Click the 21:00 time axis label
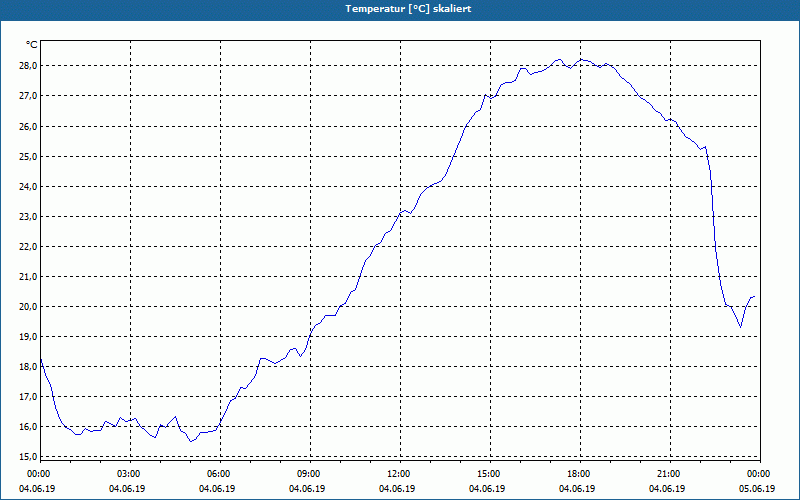 (670, 474)
